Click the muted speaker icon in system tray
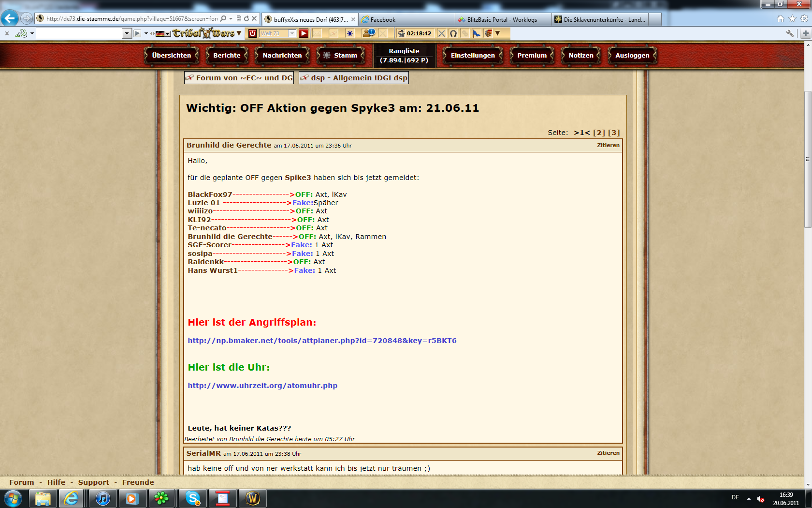This screenshot has width=812, height=508. pyautogui.click(x=761, y=499)
